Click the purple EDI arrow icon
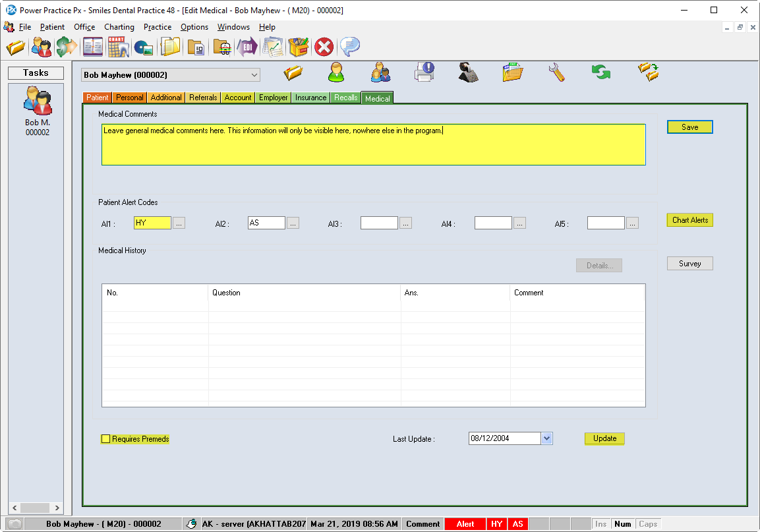The image size is (760, 532). (247, 47)
